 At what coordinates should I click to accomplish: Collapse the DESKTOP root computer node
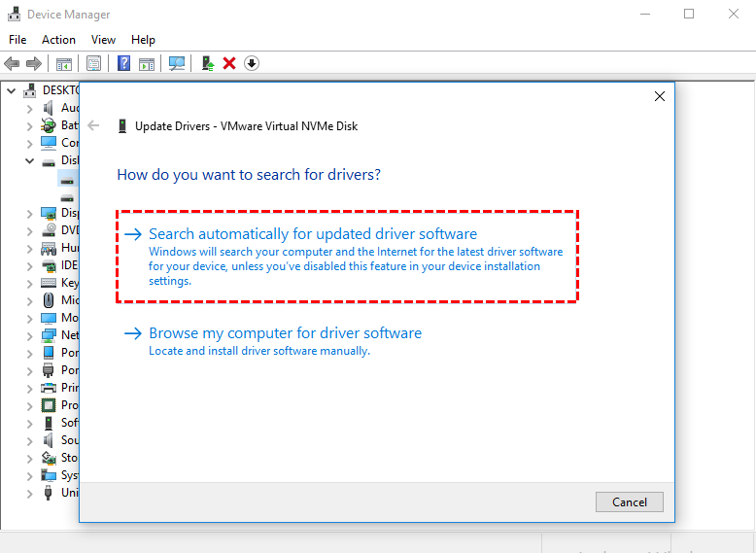coord(12,90)
